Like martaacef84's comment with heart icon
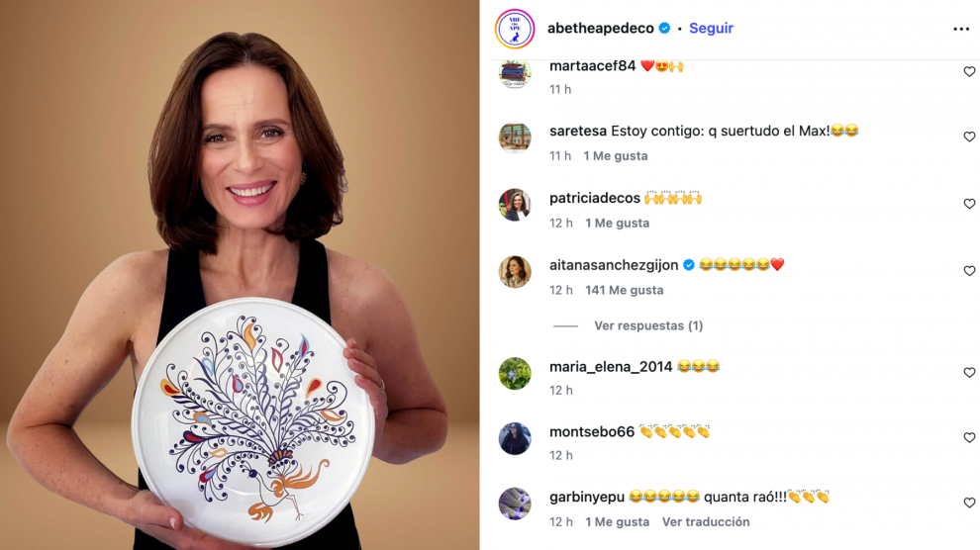 click(x=969, y=72)
